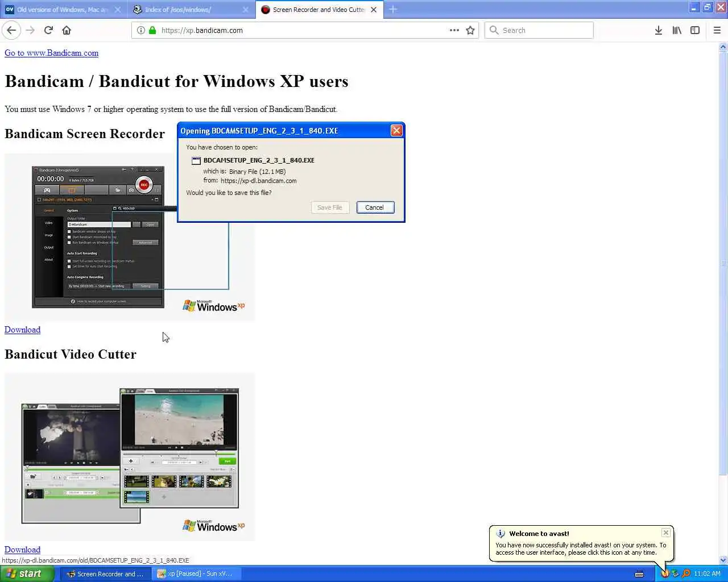Image resolution: width=728 pixels, height=582 pixels.
Task: Open a new tab with the plus button
Action: tap(393, 9)
